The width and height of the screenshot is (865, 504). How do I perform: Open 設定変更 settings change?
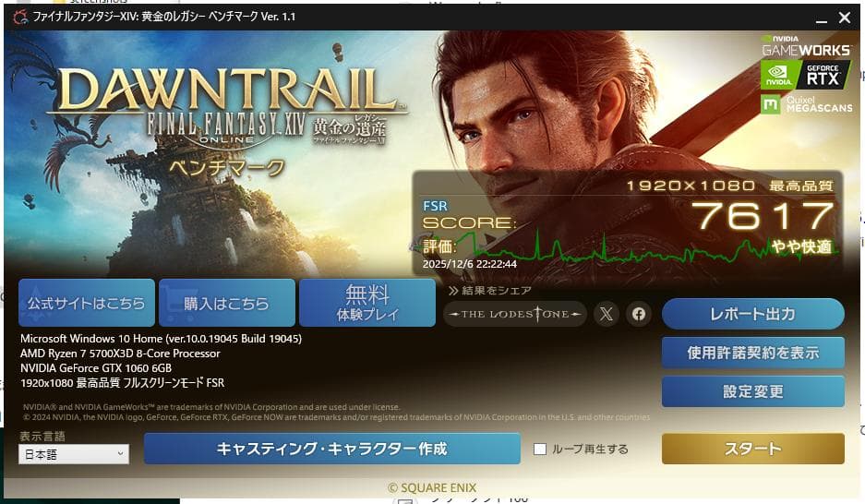[753, 391]
